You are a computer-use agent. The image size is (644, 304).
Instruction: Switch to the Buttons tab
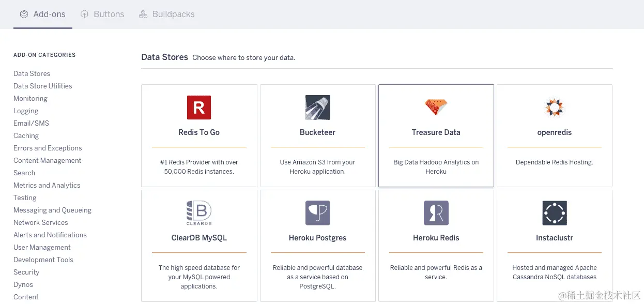click(x=102, y=14)
